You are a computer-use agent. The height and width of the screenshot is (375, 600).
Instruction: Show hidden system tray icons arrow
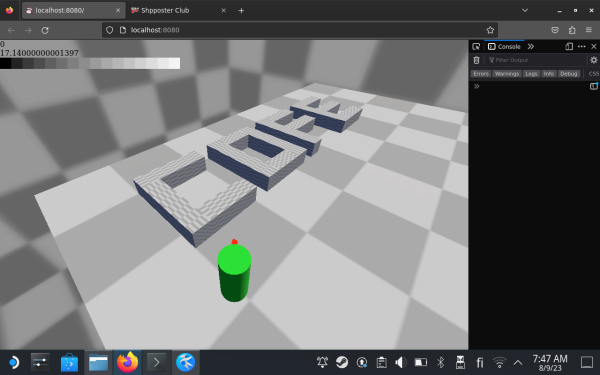tap(518, 362)
